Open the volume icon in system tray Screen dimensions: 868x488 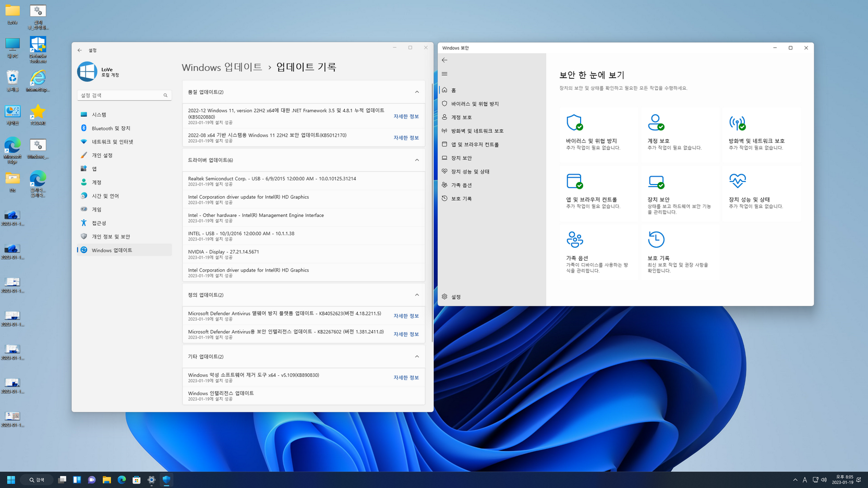824,480
